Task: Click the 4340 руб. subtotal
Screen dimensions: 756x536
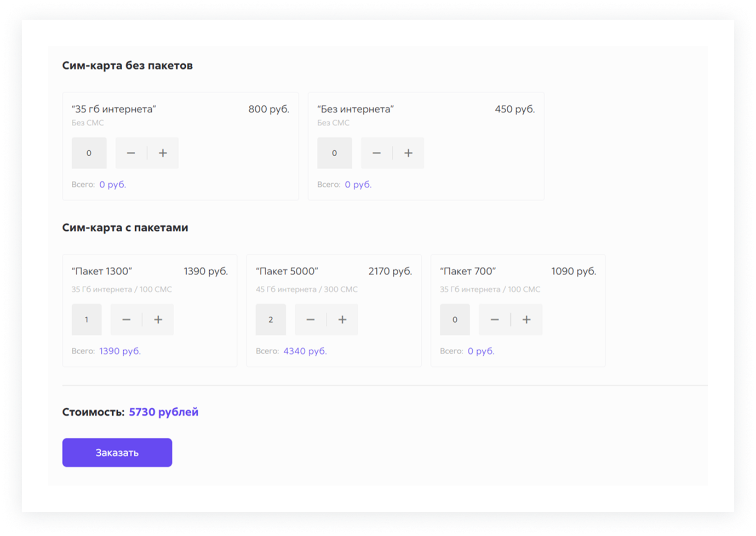Action: (305, 351)
